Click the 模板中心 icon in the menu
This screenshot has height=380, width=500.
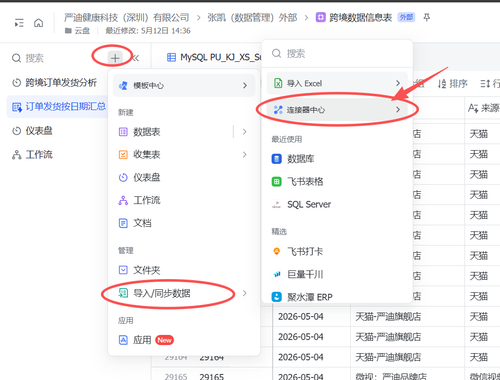(x=123, y=86)
